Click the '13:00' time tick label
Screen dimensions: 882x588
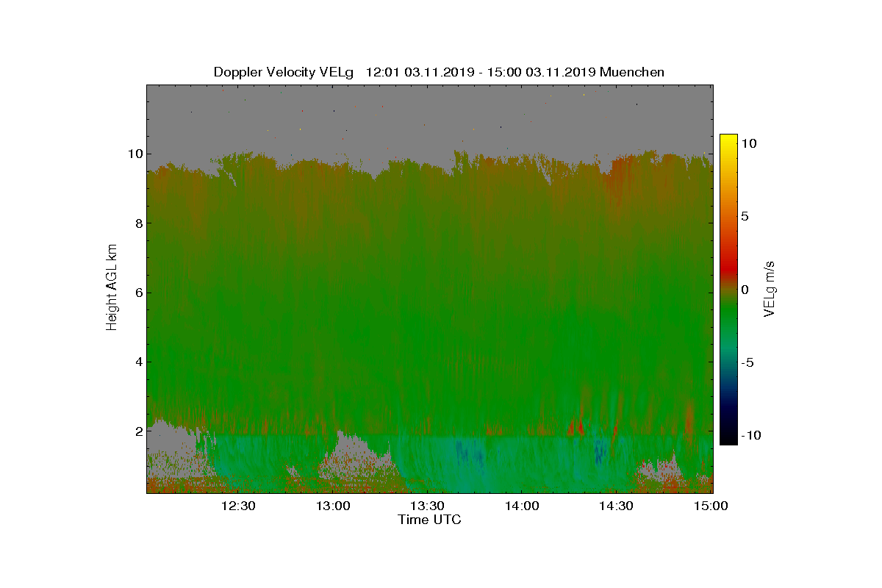pos(333,506)
